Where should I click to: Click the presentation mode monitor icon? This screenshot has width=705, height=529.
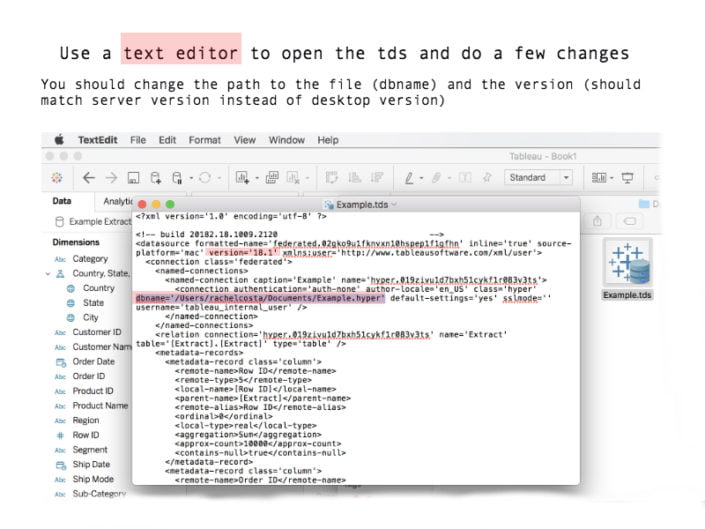628,177
